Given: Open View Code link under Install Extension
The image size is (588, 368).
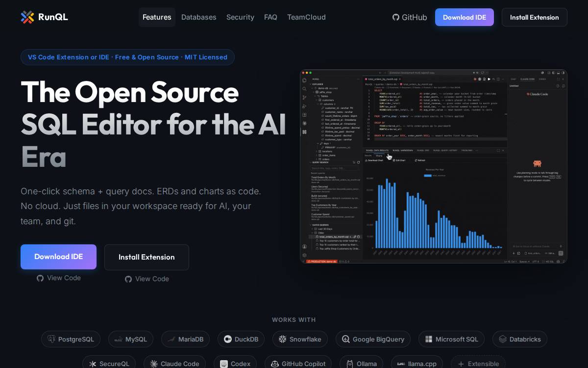Looking at the screenshot, I should tap(147, 279).
